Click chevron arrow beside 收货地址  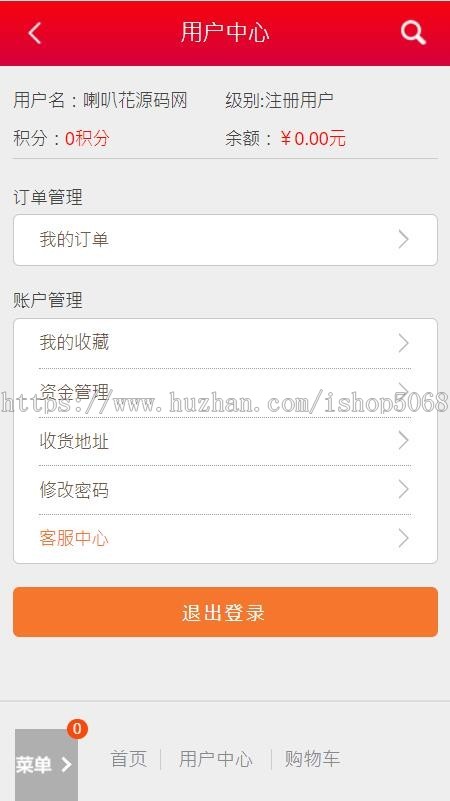click(x=404, y=440)
